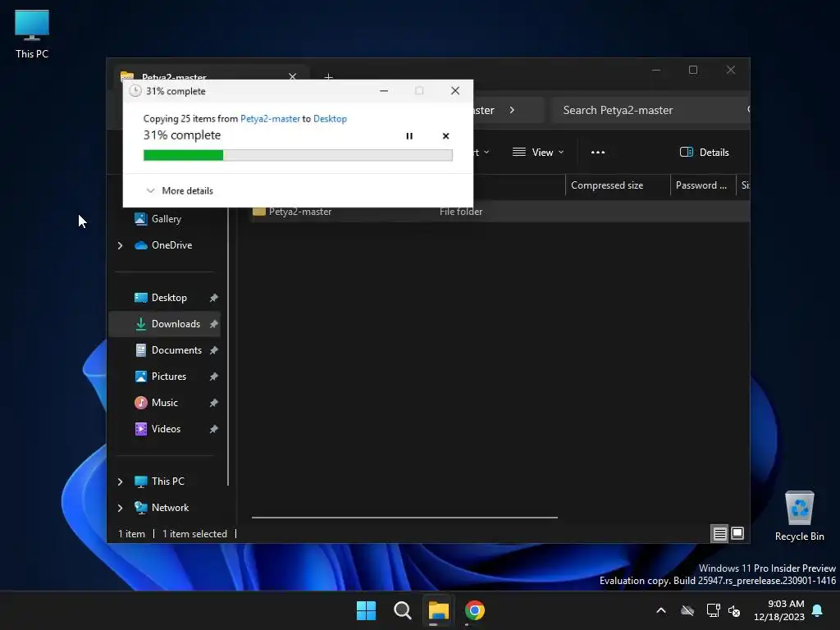The width and height of the screenshot is (840, 630).
Task: Open the View dropdown menu
Action: point(538,153)
